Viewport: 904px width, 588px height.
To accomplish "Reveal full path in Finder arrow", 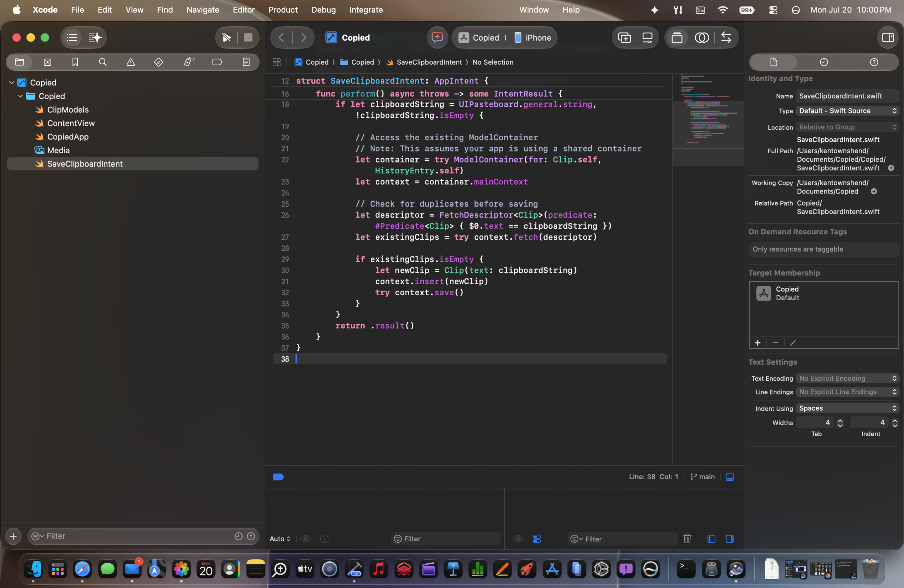I will click(891, 168).
